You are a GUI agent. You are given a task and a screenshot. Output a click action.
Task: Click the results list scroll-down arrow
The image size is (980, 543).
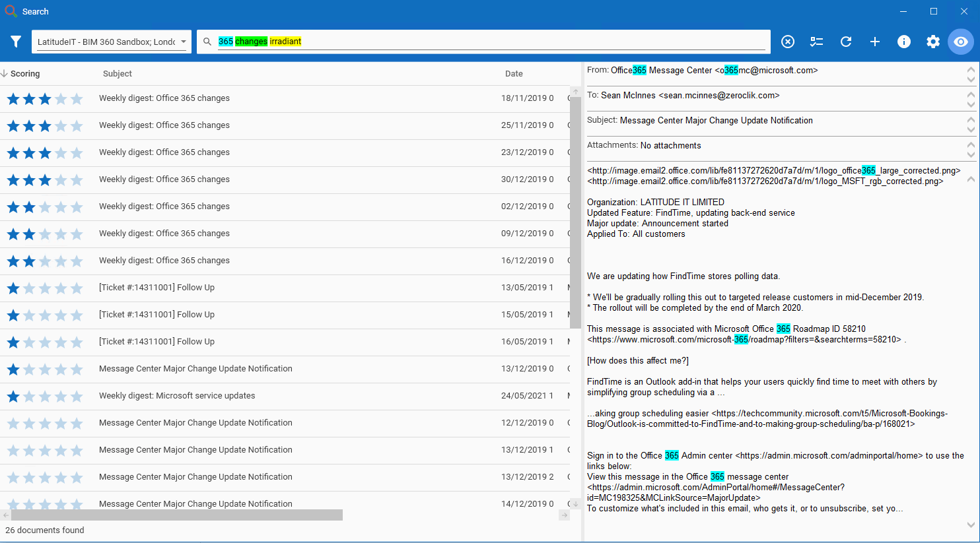click(575, 504)
